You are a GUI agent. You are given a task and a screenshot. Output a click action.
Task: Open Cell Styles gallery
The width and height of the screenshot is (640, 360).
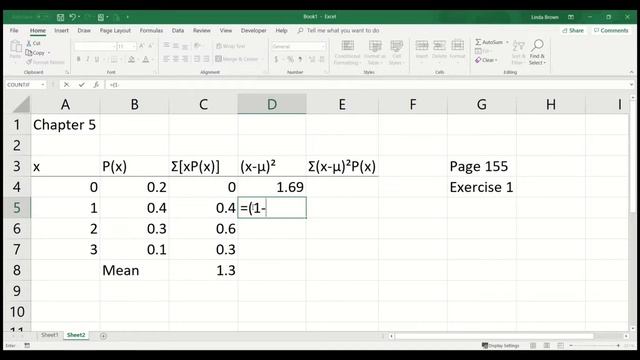396,53
